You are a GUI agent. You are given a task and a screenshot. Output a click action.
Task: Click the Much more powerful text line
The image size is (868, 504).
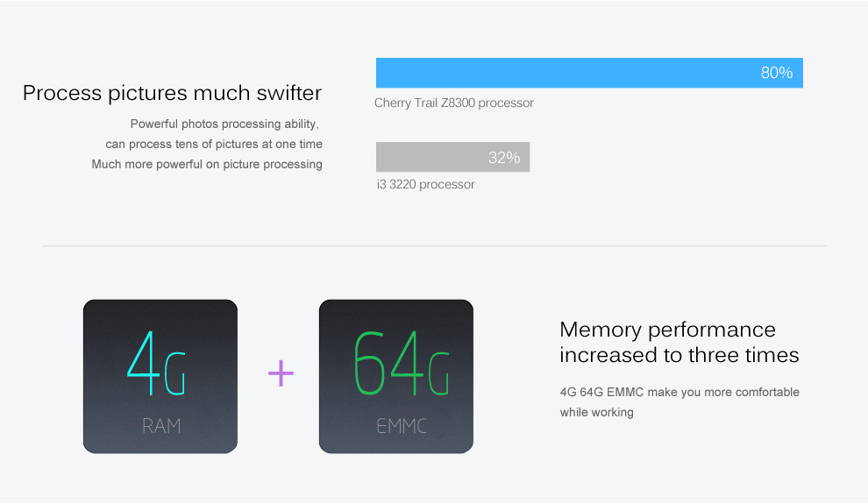pyautogui.click(x=207, y=164)
